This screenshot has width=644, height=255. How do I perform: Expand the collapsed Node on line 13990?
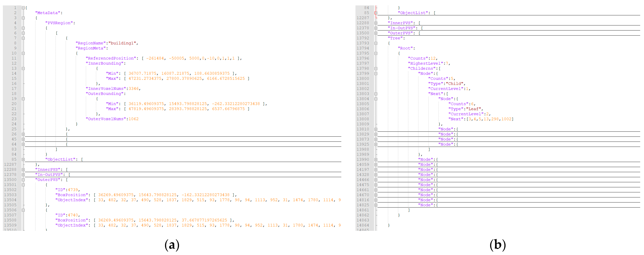(x=376, y=159)
